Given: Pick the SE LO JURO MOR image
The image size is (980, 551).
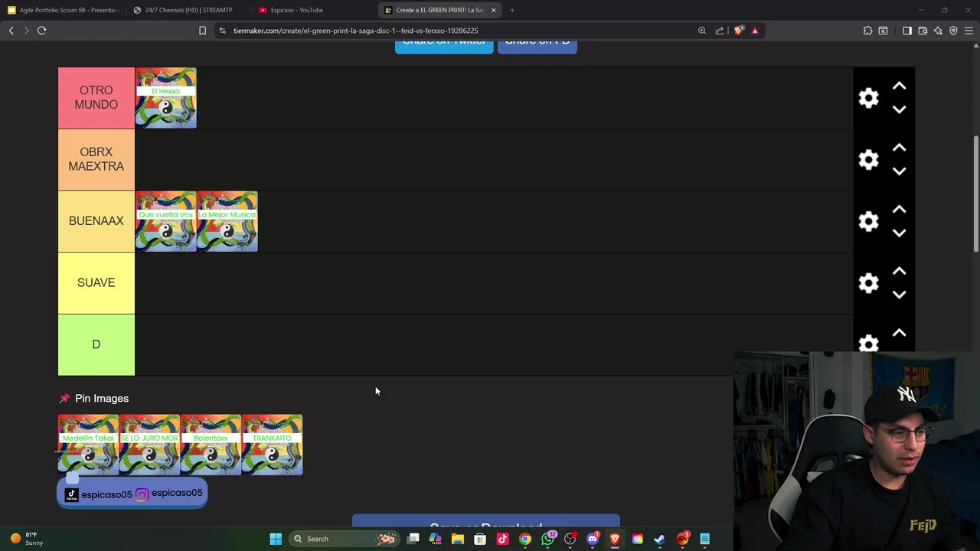Looking at the screenshot, I should pos(149,445).
